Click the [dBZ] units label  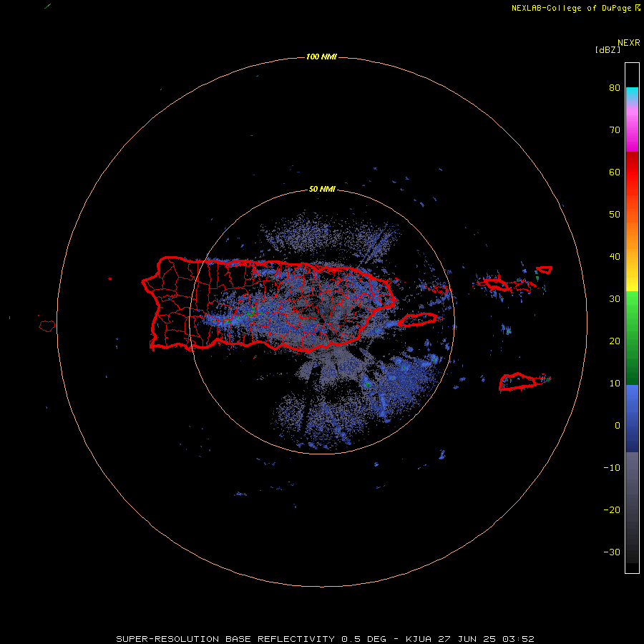pyautogui.click(x=608, y=50)
